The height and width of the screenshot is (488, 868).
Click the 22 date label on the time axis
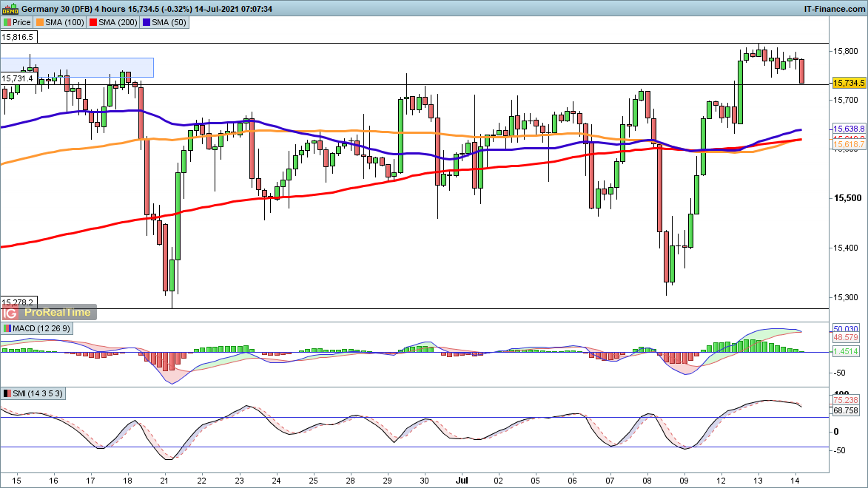click(202, 481)
